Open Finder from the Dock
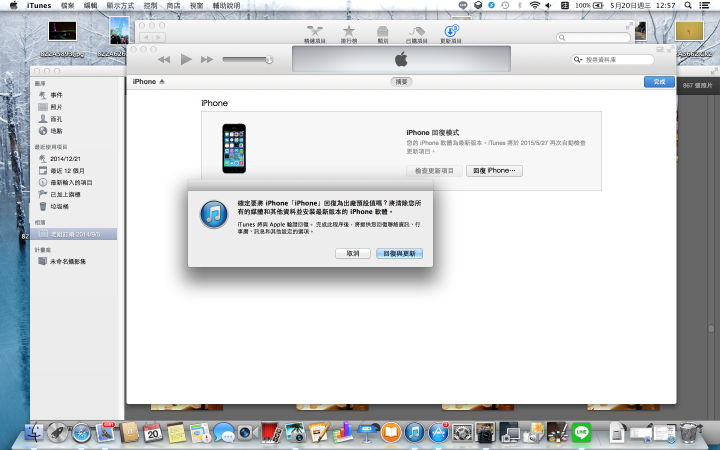This screenshot has height=450, width=720. coord(34,433)
